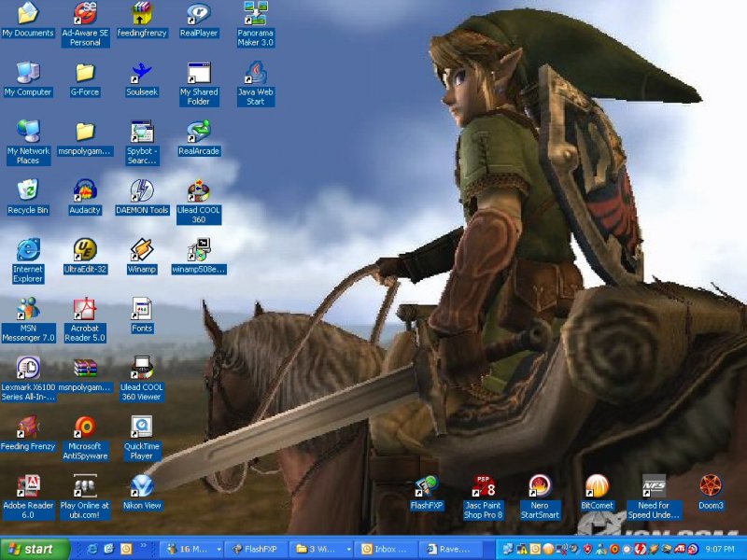Viewport: 747px width, 560px height.
Task: Launch the Doom3 desktop shortcut
Action: (x=711, y=493)
